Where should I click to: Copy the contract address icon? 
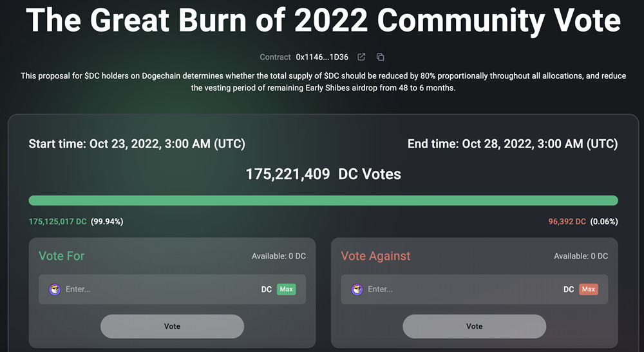(380, 57)
